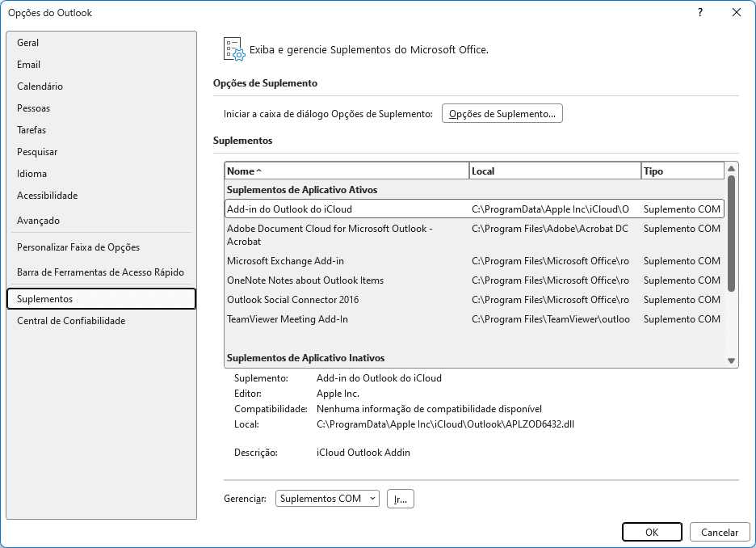Click the Apple Inc. editor value
756x548 pixels.
pyautogui.click(x=338, y=393)
